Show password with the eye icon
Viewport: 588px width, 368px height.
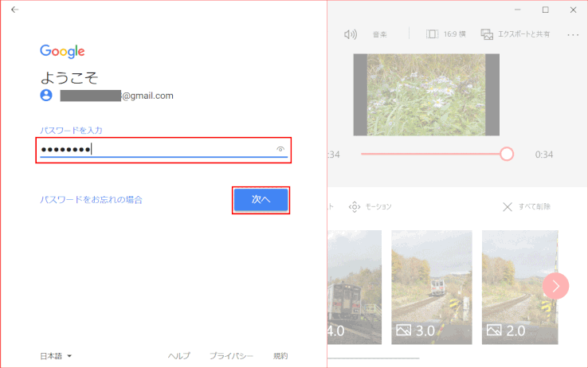[280, 149]
